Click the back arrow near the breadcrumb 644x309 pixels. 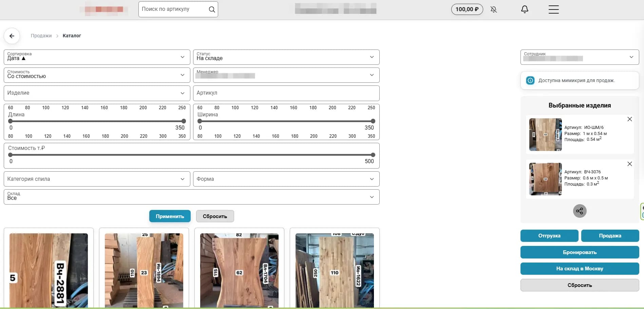coord(12,36)
